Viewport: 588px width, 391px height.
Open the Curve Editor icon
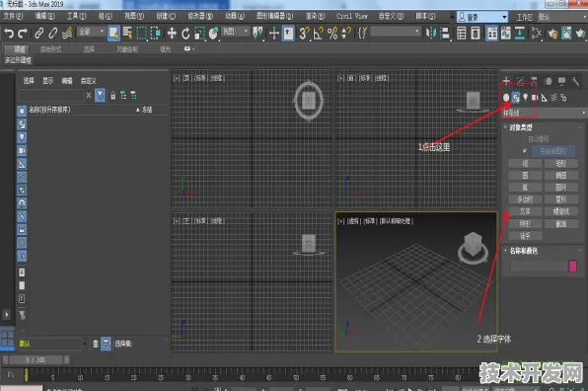pyautogui.click(x=506, y=34)
